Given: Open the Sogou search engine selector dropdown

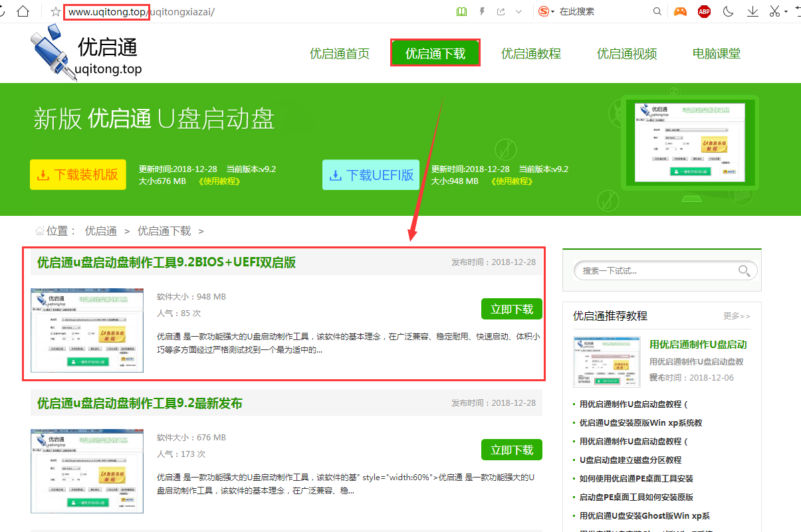Looking at the screenshot, I should tap(545, 11).
